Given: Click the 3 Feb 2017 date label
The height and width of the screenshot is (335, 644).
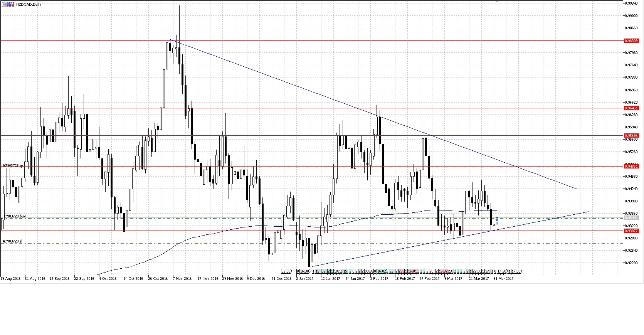Looking at the screenshot, I should coord(379,278).
